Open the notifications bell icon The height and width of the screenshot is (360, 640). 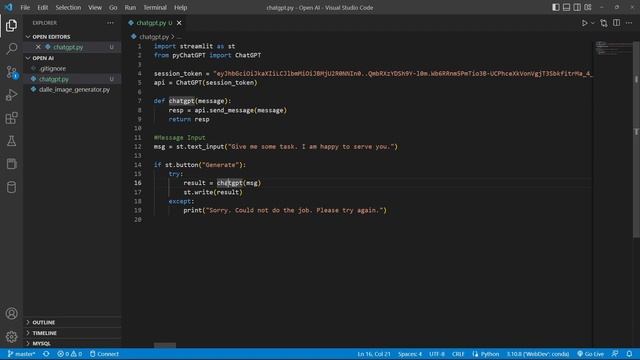[629, 354]
